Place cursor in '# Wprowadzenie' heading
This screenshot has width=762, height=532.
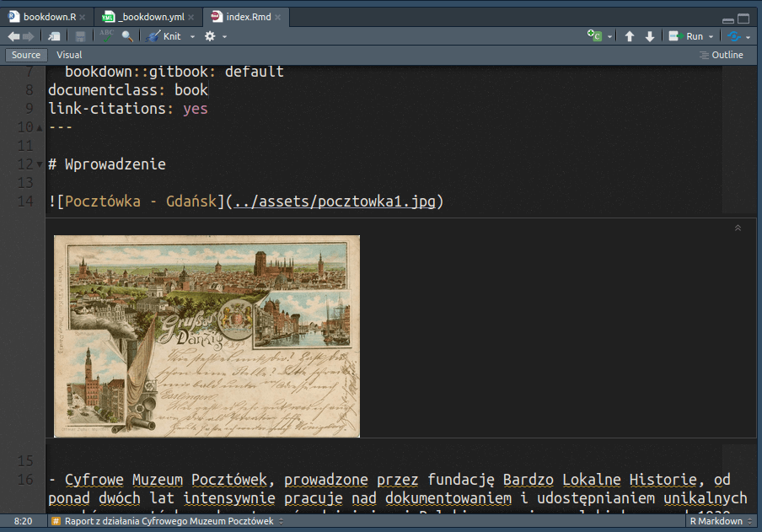(107, 164)
